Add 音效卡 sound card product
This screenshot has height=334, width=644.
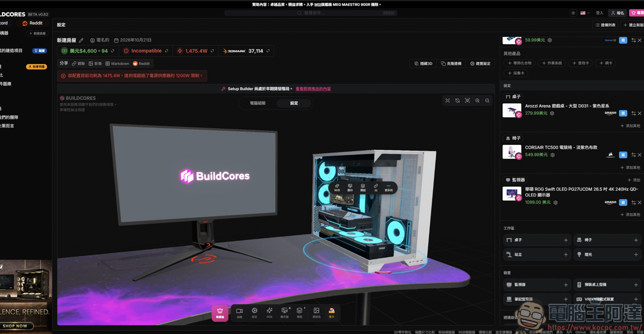click(x=581, y=63)
